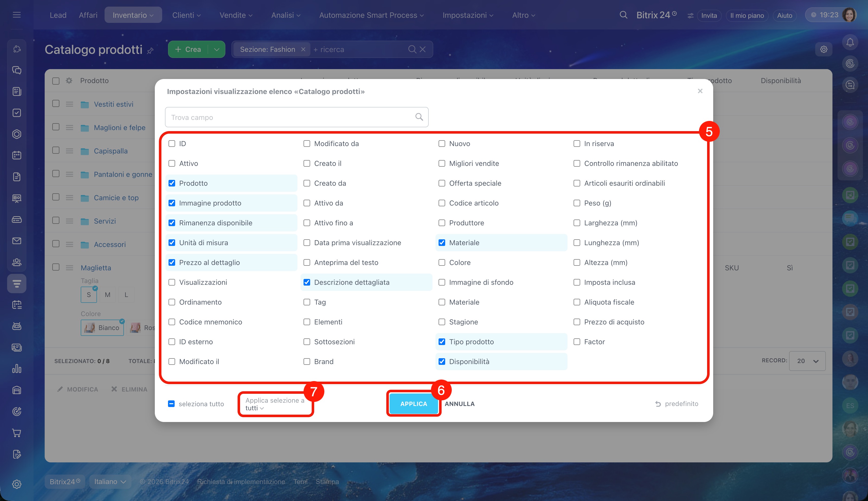Image resolution: width=868 pixels, height=501 pixels.
Task: Enable the Codice articolo checkbox
Action: tap(442, 203)
